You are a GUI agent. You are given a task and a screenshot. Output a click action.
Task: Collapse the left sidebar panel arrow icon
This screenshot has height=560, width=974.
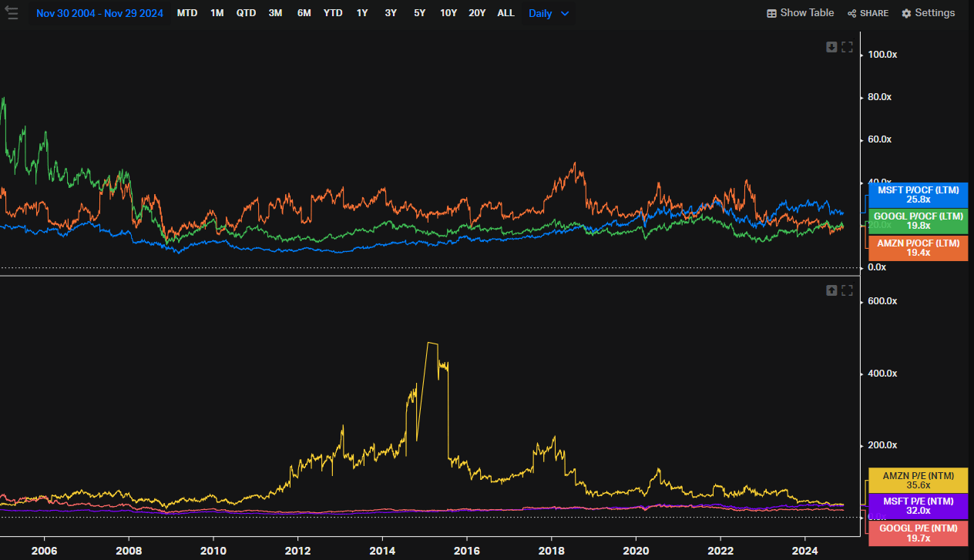12,13
